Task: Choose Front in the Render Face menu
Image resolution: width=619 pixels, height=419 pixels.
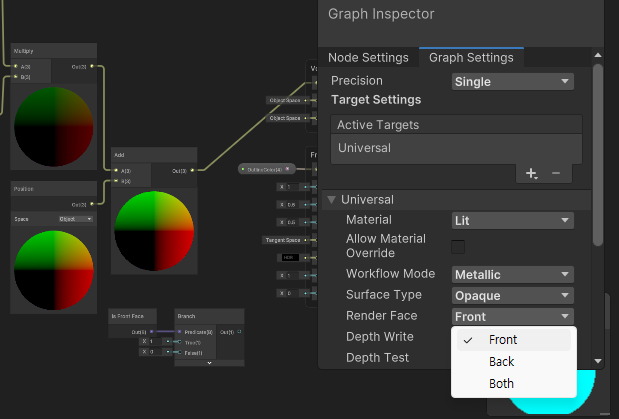Action: coord(514,340)
